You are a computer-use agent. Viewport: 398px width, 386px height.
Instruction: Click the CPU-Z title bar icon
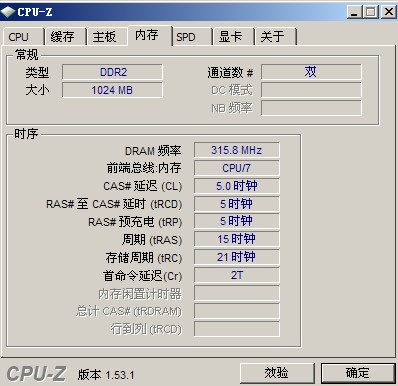8,12
